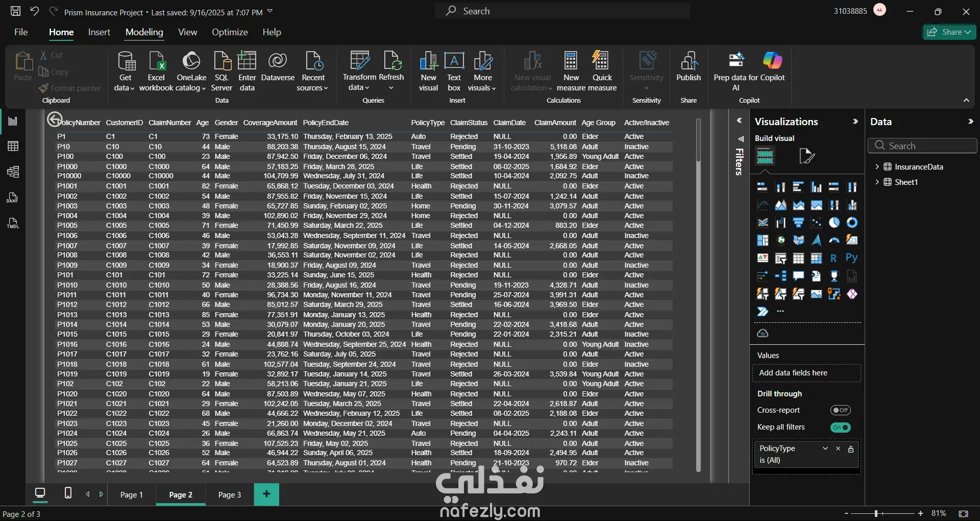Insert a Text box from ribbon
The width and height of the screenshot is (980, 521).
(x=454, y=70)
